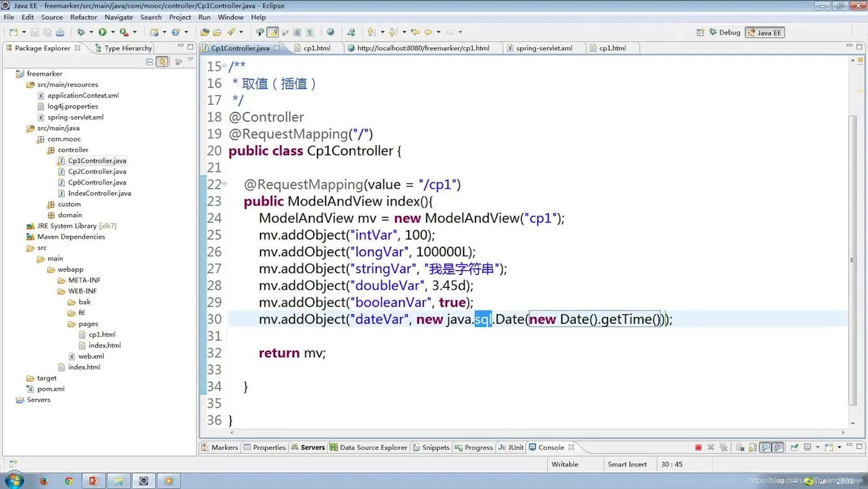868x489 pixels.
Task: Open Chrome from the taskbar
Action: click(x=69, y=480)
